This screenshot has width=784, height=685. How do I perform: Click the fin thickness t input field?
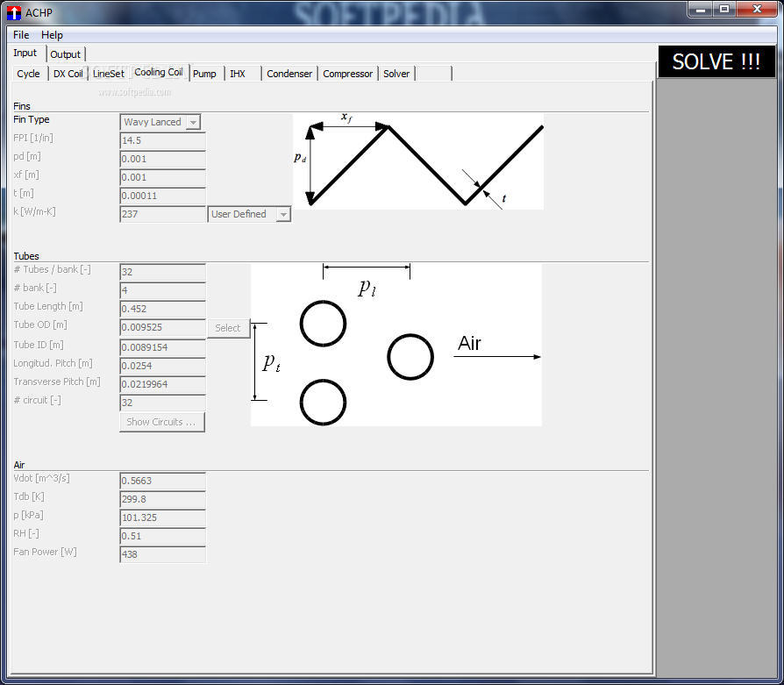162,196
